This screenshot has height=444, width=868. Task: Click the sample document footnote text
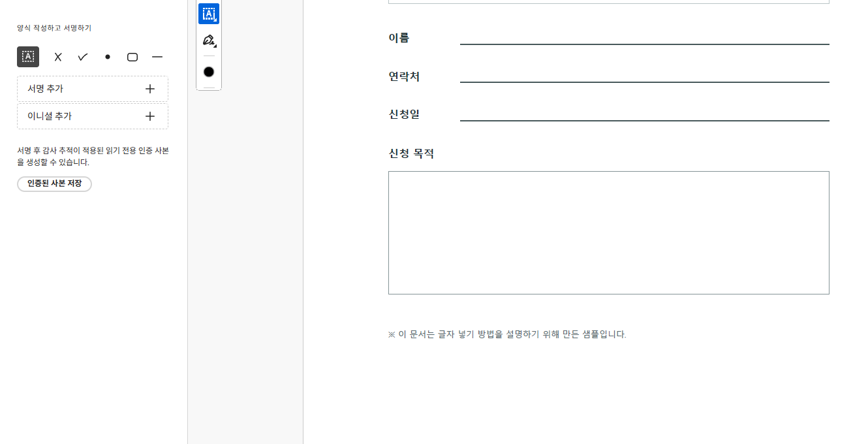click(x=507, y=334)
